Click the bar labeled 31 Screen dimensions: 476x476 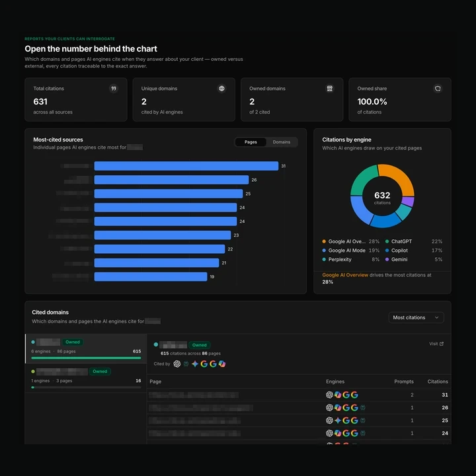click(186, 166)
